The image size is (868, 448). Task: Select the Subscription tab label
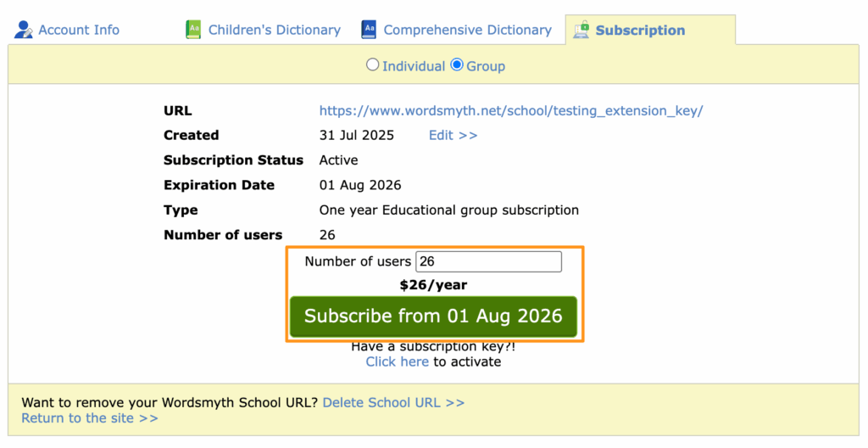(640, 30)
